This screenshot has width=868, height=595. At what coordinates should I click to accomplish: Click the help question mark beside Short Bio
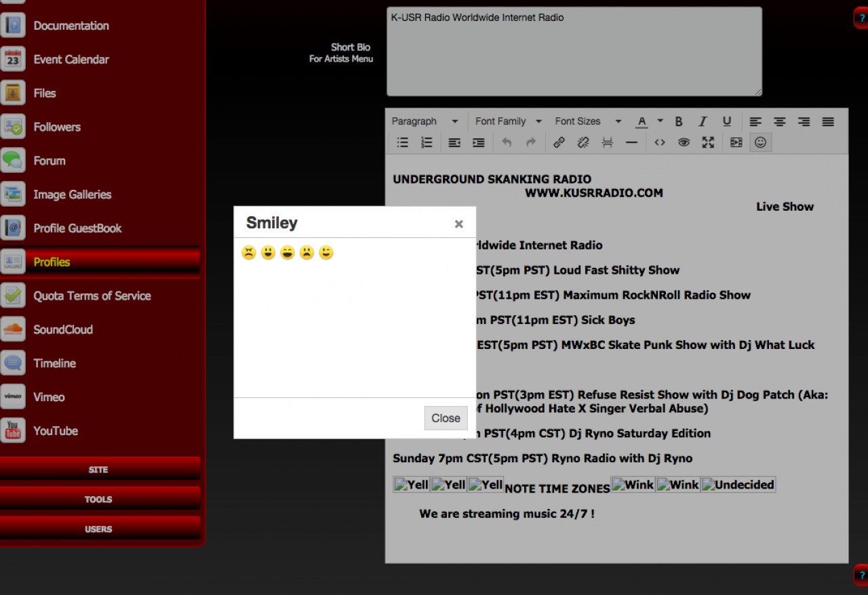861,18
